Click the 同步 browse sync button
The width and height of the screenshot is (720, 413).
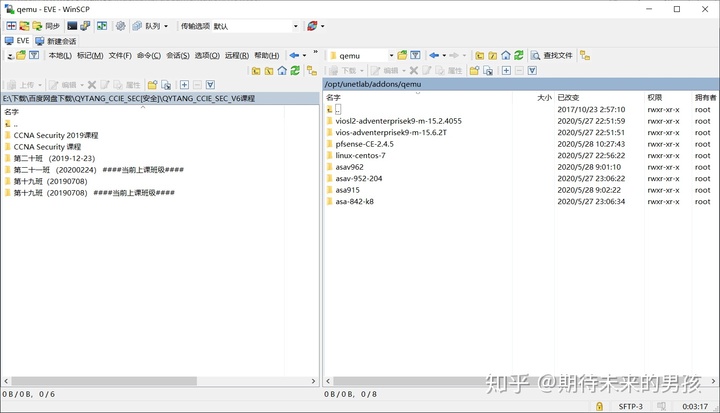point(46,26)
